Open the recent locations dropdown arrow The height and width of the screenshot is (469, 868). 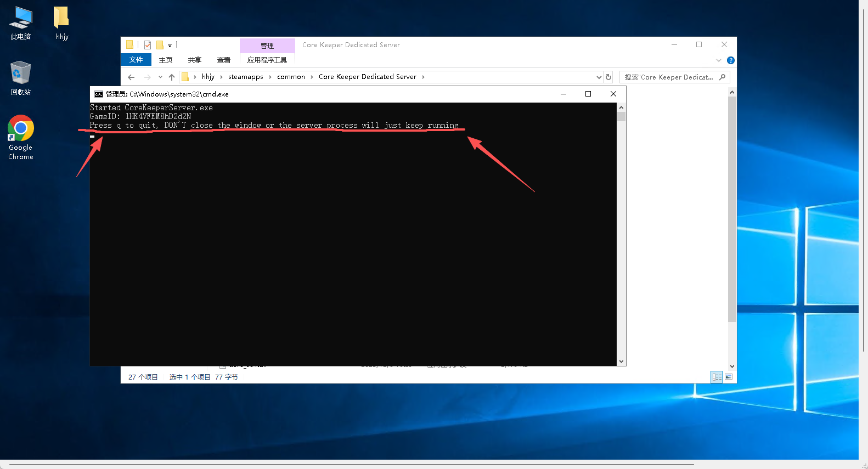[x=160, y=77]
